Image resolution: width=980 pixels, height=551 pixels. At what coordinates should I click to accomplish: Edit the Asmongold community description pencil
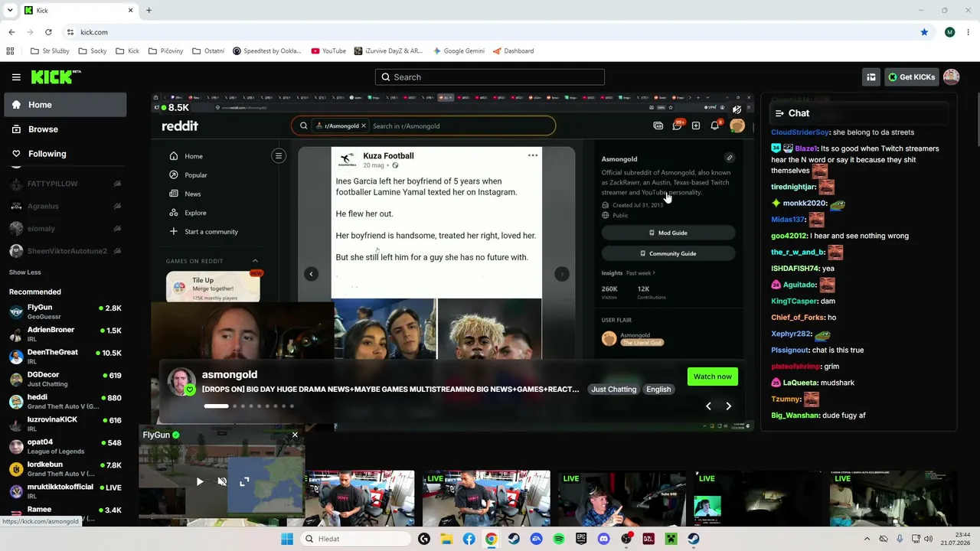[x=730, y=158]
